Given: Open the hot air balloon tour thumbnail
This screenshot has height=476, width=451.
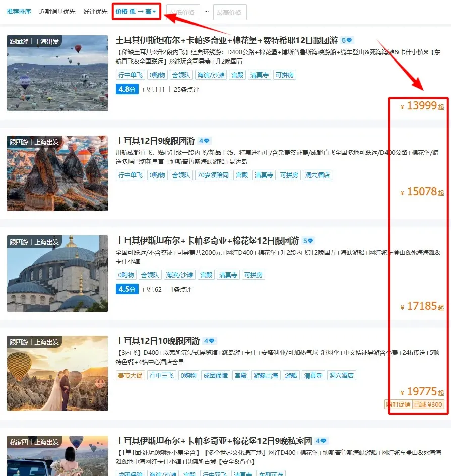Looking at the screenshot, I should coord(57,73).
